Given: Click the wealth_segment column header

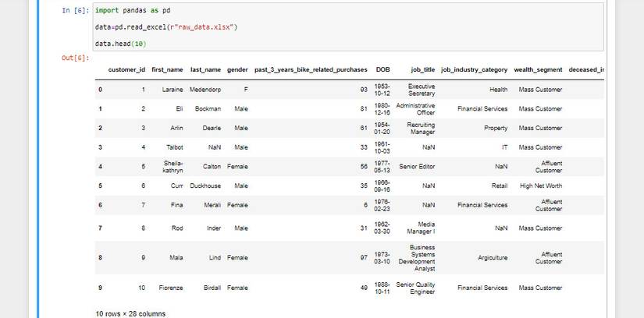Looking at the screenshot, I should point(538,69).
